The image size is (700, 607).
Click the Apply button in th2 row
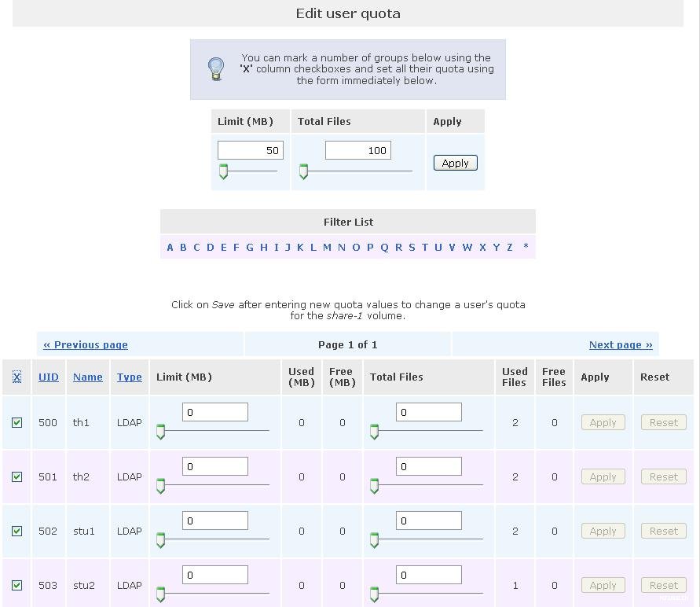pyautogui.click(x=603, y=476)
